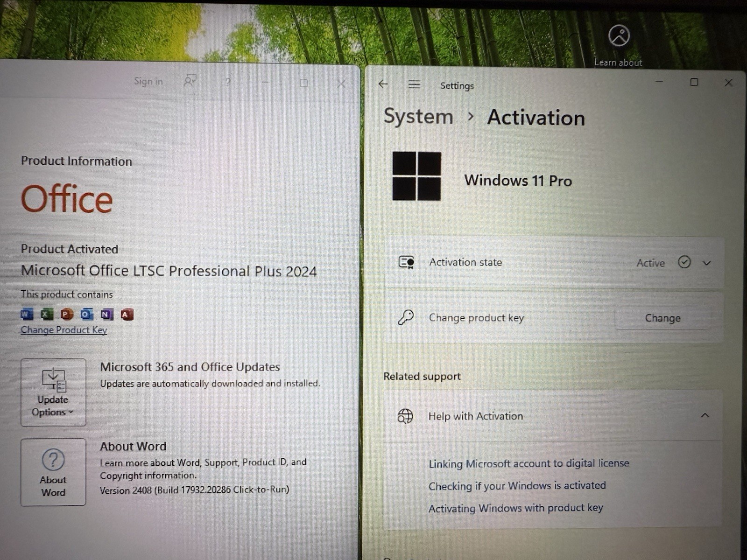Go back with the Settings arrow
Image resolution: width=747 pixels, height=560 pixels.
tap(383, 84)
